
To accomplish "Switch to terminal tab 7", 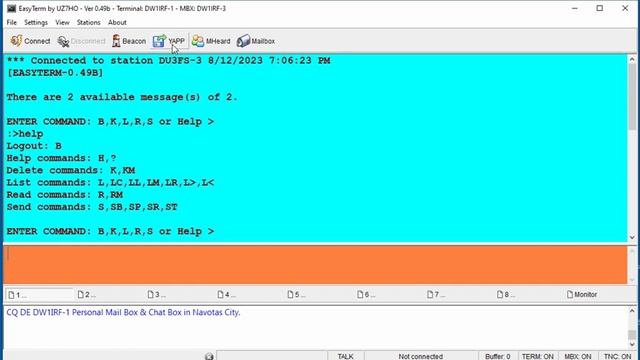I will click(x=436, y=295).
